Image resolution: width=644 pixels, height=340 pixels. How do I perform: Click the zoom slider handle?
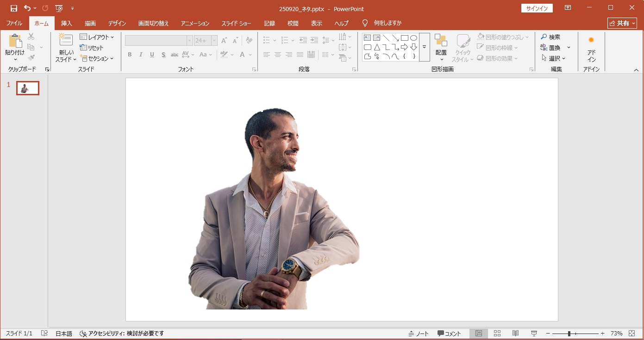[x=569, y=334]
